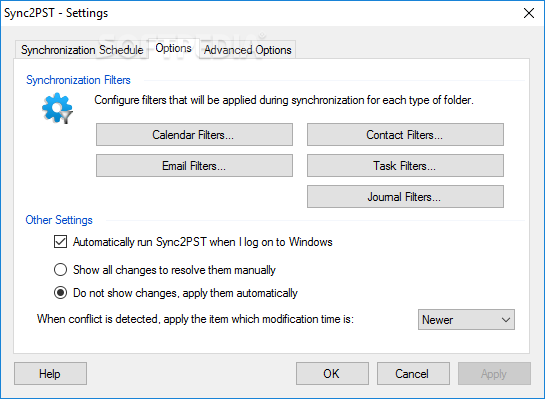Click the 'When conflict is detected' label
Screen dimensions: 545x399
pyautogui.click(x=195, y=319)
